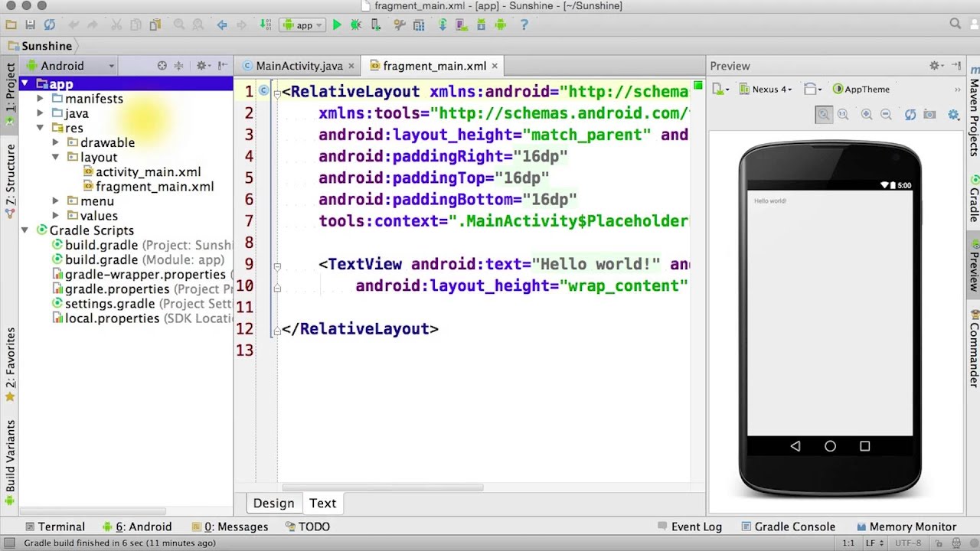
Task: Click the Open folder icon in main toolbar
Action: click(9, 25)
